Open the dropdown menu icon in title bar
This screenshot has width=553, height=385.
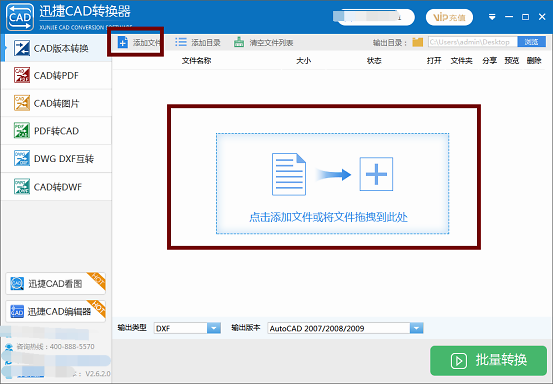pyautogui.click(x=492, y=17)
